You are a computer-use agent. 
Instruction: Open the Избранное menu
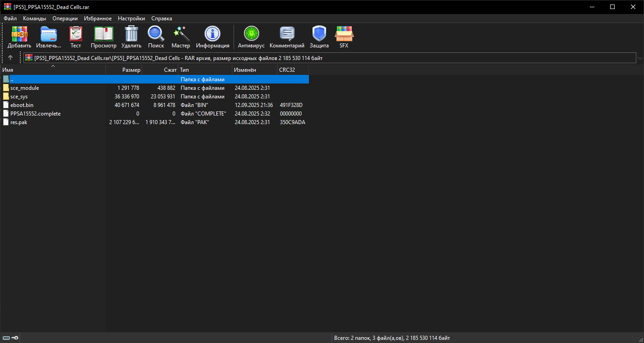98,19
